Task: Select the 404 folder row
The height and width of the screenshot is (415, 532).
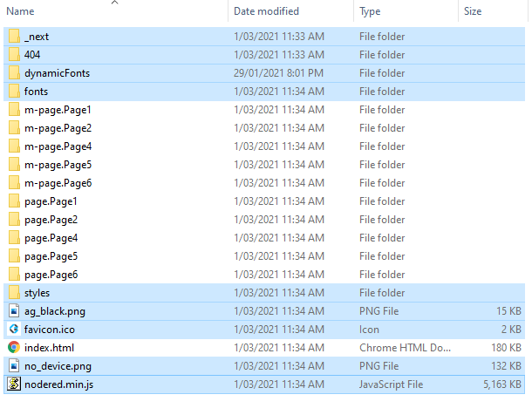Action: 264,55
